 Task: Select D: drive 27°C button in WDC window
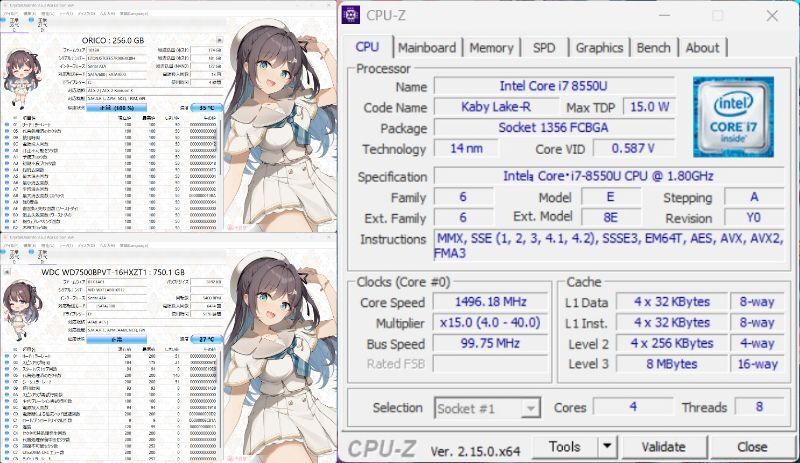click(x=41, y=255)
